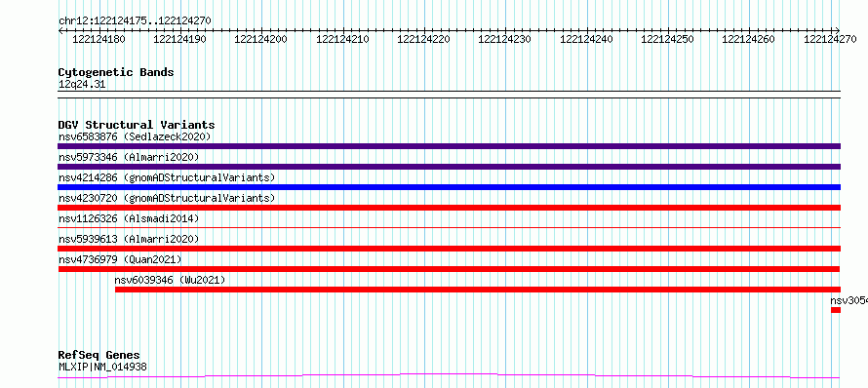This screenshot has height=388, width=868.
Task: Open the nsv1126326 (Alsmadi2014) label
Action: click(x=129, y=218)
